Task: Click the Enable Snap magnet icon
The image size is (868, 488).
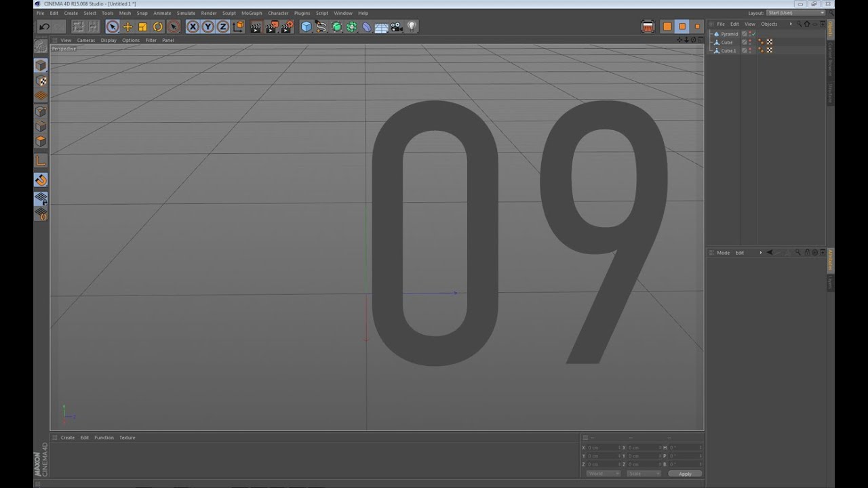Action: click(x=41, y=180)
